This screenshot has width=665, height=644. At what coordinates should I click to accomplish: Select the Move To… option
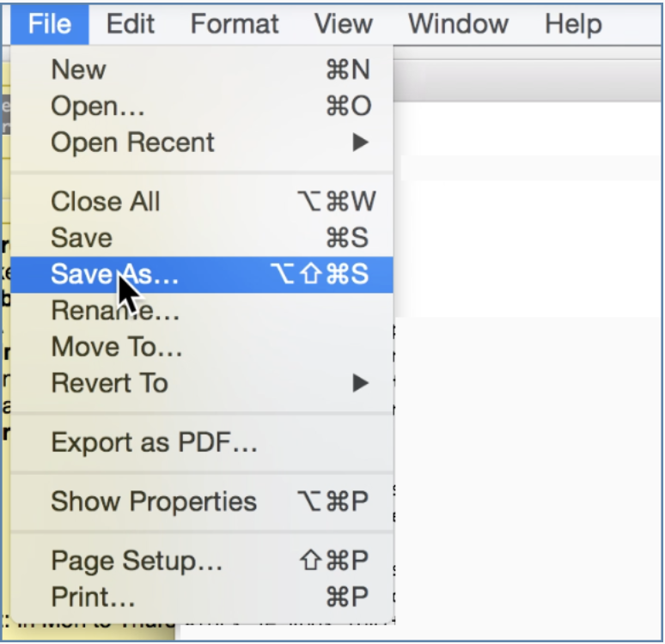pos(117,346)
